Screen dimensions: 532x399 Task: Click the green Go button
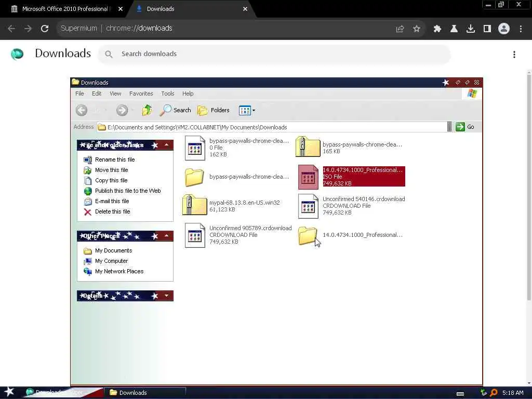(465, 127)
